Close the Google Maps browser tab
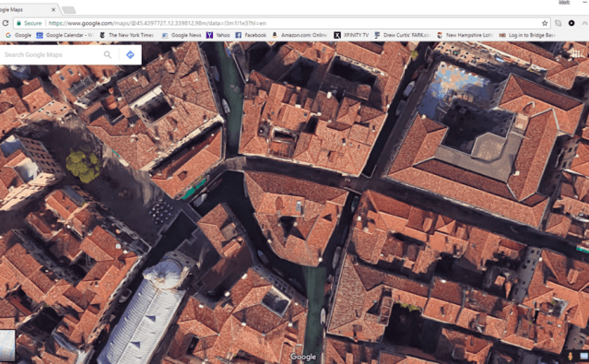Viewport: 589px width, 364px height. 53,10
